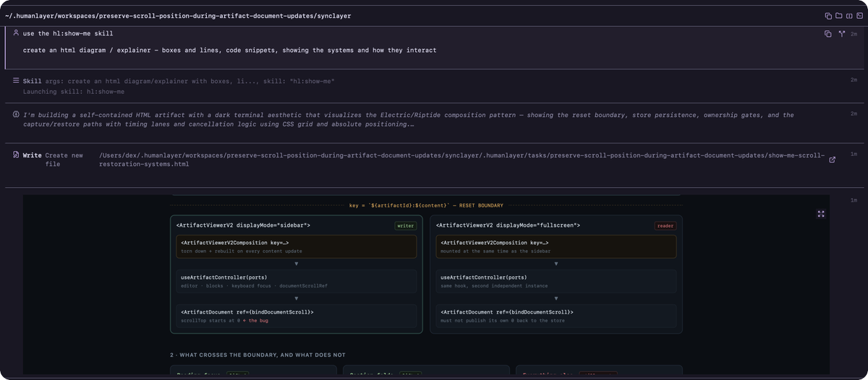Click the file icon next to Write
The width and height of the screenshot is (868, 380).
click(x=16, y=155)
